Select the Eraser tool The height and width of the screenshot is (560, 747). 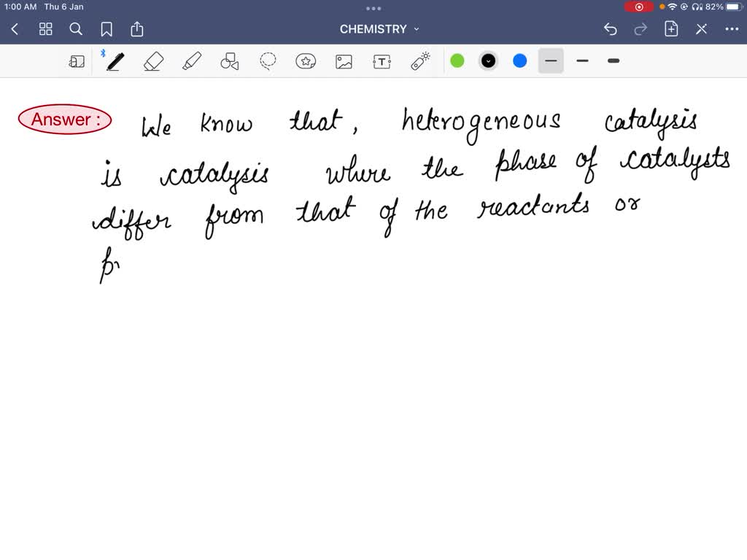[x=153, y=61]
